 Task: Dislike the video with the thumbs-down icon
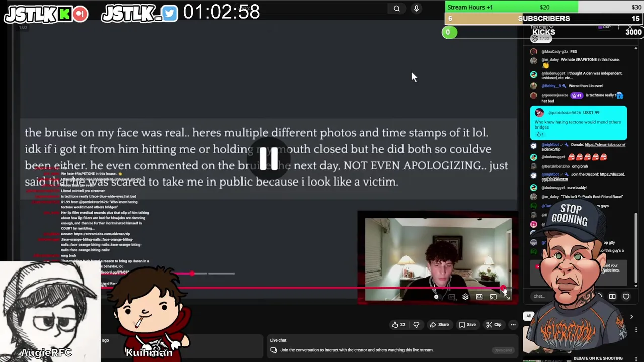[416, 325]
